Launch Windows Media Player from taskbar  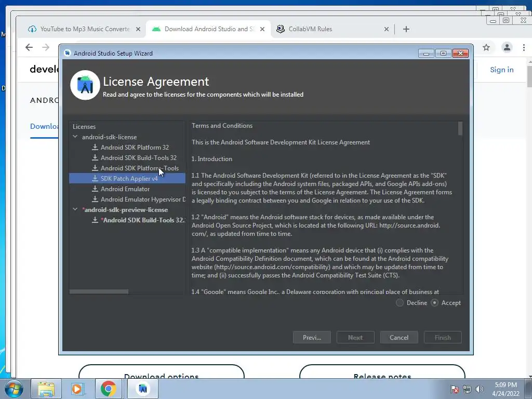click(x=77, y=389)
